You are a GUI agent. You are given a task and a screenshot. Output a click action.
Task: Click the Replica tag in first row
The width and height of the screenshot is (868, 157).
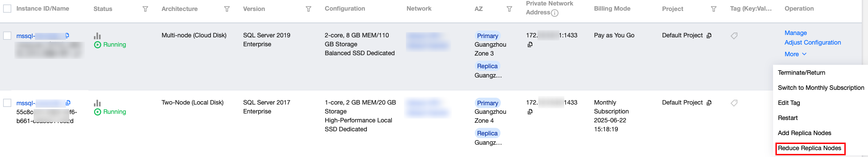(487, 66)
